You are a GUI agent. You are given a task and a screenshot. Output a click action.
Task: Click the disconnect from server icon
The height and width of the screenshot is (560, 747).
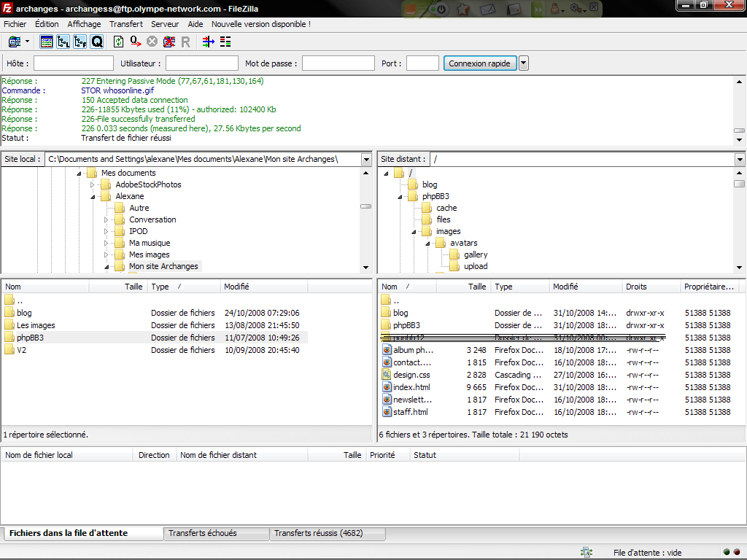(169, 42)
